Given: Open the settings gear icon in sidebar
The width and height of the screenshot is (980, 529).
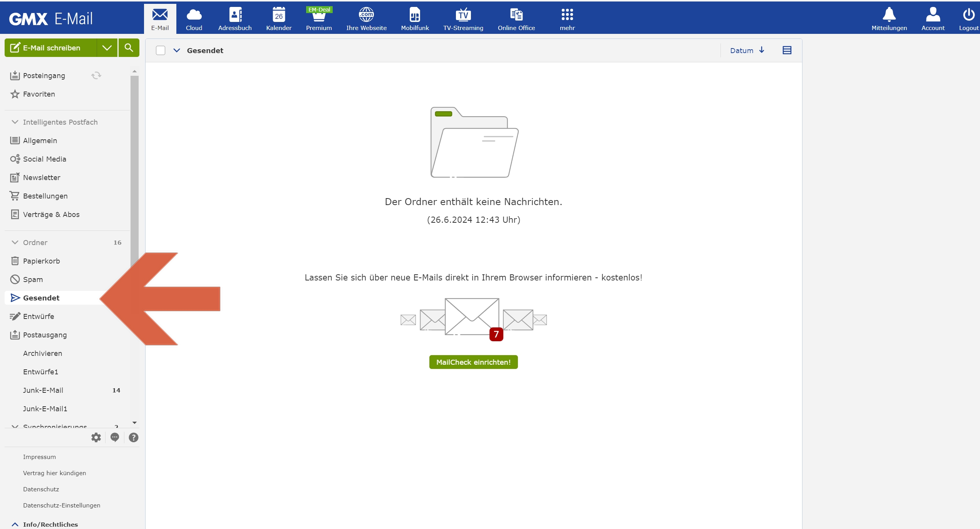Looking at the screenshot, I should tap(96, 437).
